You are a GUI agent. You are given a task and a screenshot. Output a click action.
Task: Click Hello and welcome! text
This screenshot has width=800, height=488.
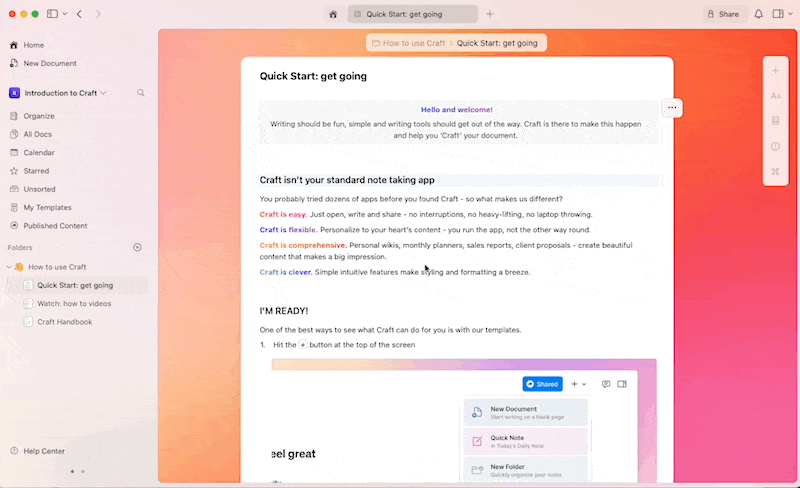click(457, 110)
